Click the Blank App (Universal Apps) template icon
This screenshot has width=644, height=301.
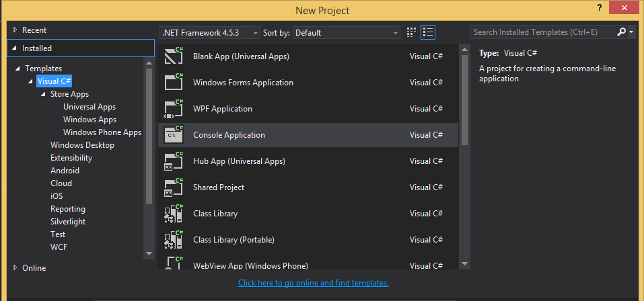click(174, 56)
